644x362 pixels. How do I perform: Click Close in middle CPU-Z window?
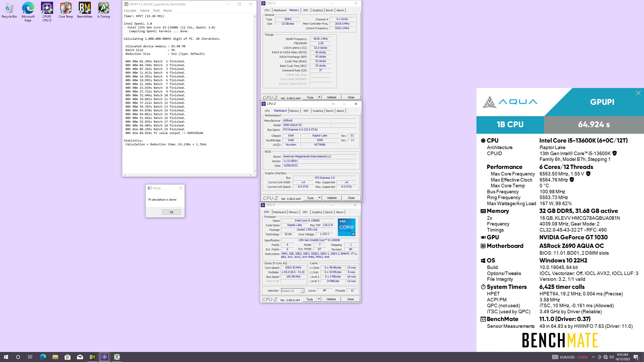pyautogui.click(x=351, y=198)
